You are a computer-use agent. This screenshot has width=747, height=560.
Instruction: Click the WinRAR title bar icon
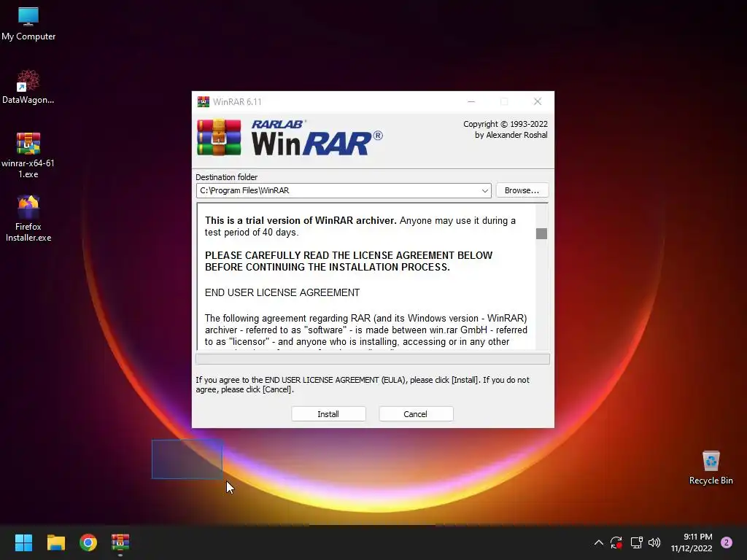pyautogui.click(x=204, y=101)
